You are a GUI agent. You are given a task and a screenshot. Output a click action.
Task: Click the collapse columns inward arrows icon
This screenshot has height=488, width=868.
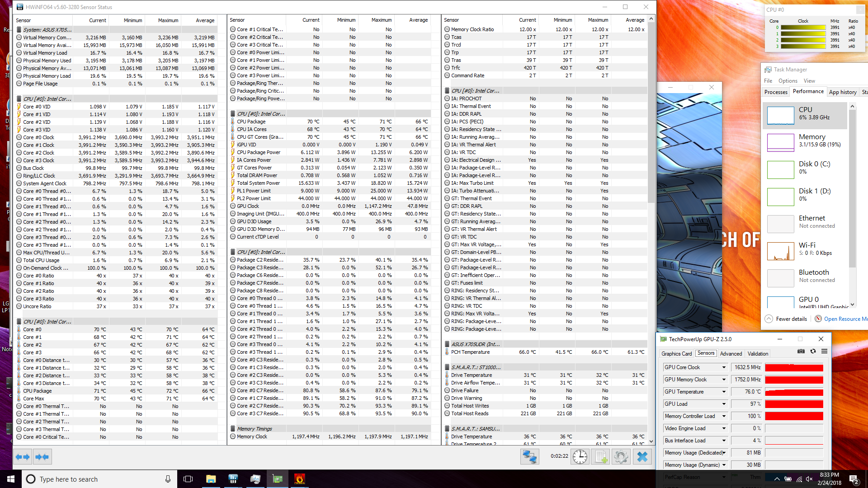click(42, 457)
